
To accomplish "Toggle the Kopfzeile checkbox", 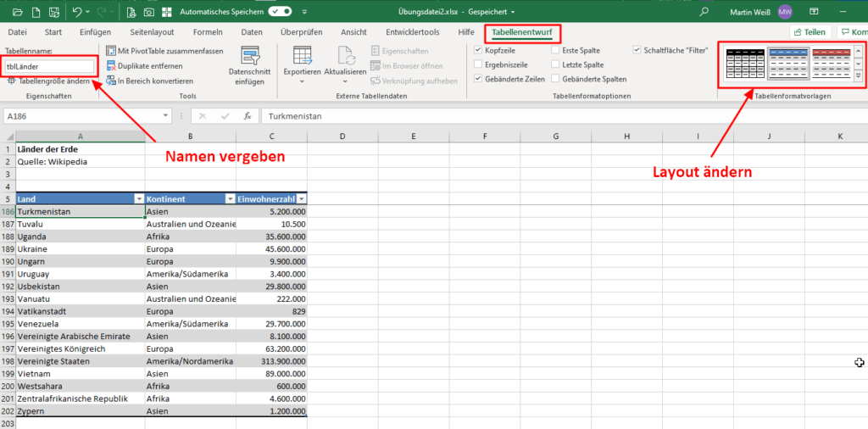I will pyautogui.click(x=478, y=50).
